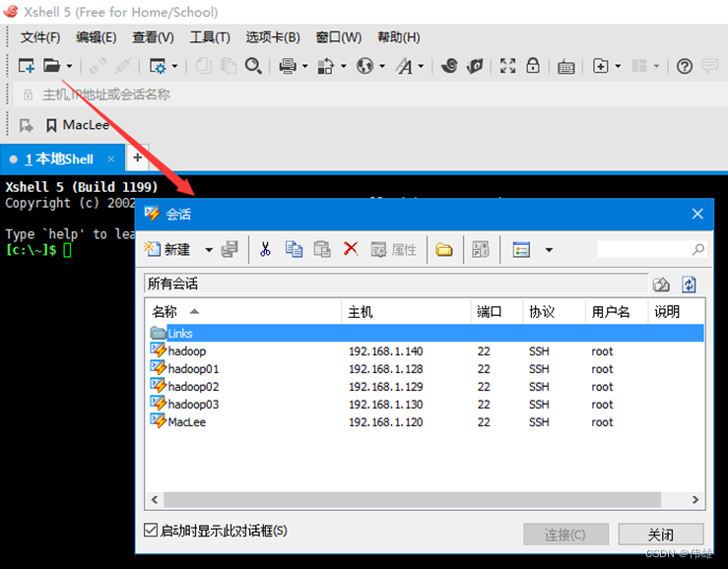This screenshot has height=569, width=728.
Task: Click the globe encoding icon
Action: click(x=364, y=66)
